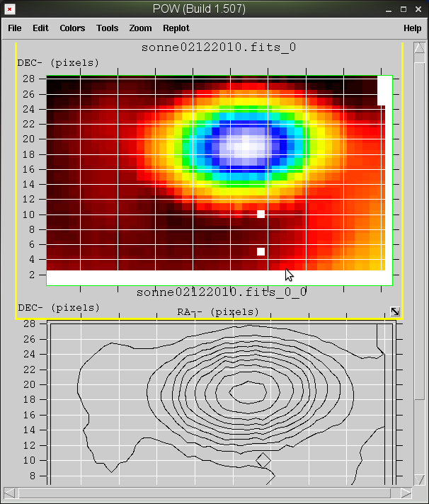Expand the Zoom menu
The width and height of the screenshot is (429, 504).
[140, 28]
